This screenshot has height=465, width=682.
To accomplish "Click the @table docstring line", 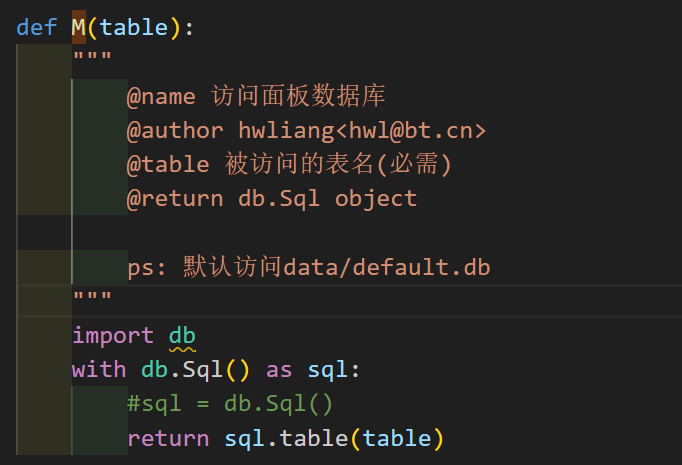I will (289, 164).
